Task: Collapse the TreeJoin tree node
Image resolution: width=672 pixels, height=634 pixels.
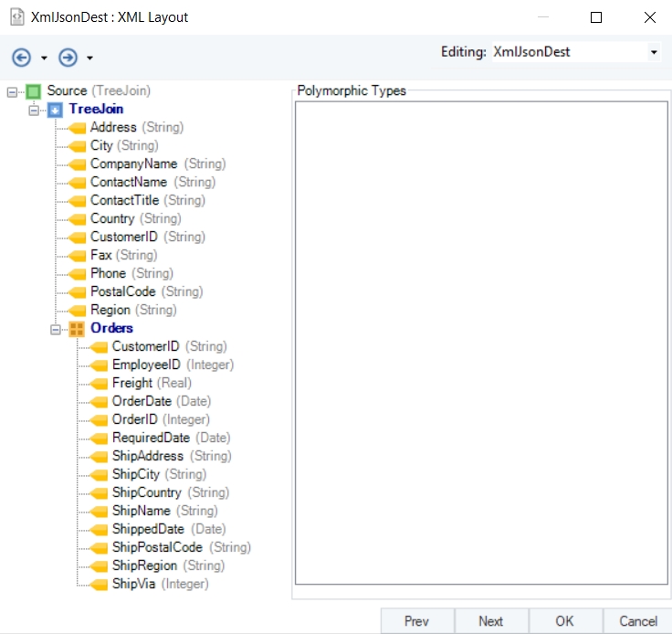Action: click(x=34, y=111)
